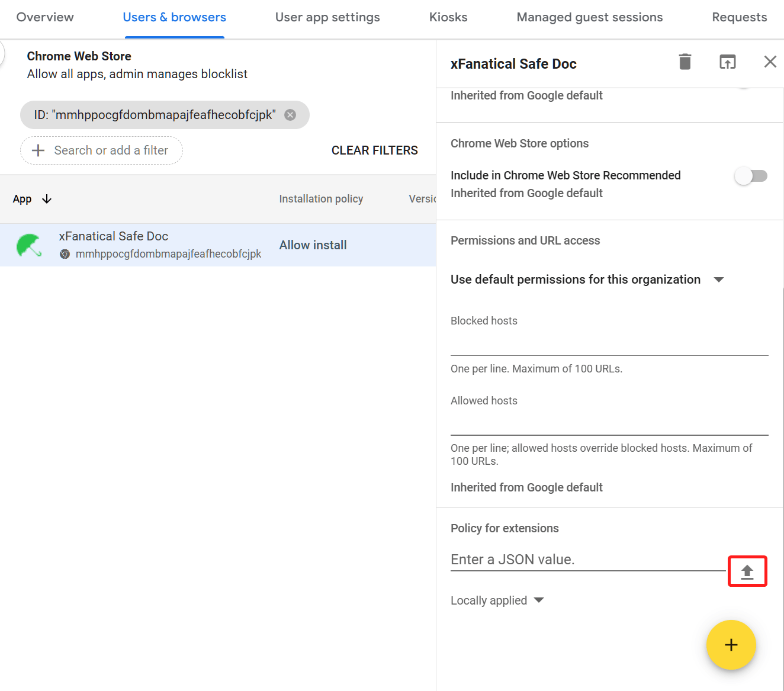Toggle Include in Chrome Web Store Recommended
The height and width of the screenshot is (691, 784).
click(750, 176)
